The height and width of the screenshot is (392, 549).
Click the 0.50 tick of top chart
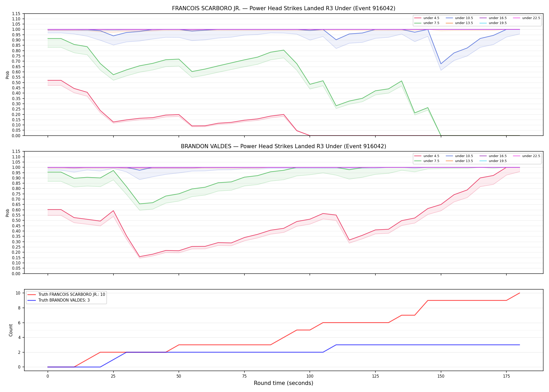16,83
